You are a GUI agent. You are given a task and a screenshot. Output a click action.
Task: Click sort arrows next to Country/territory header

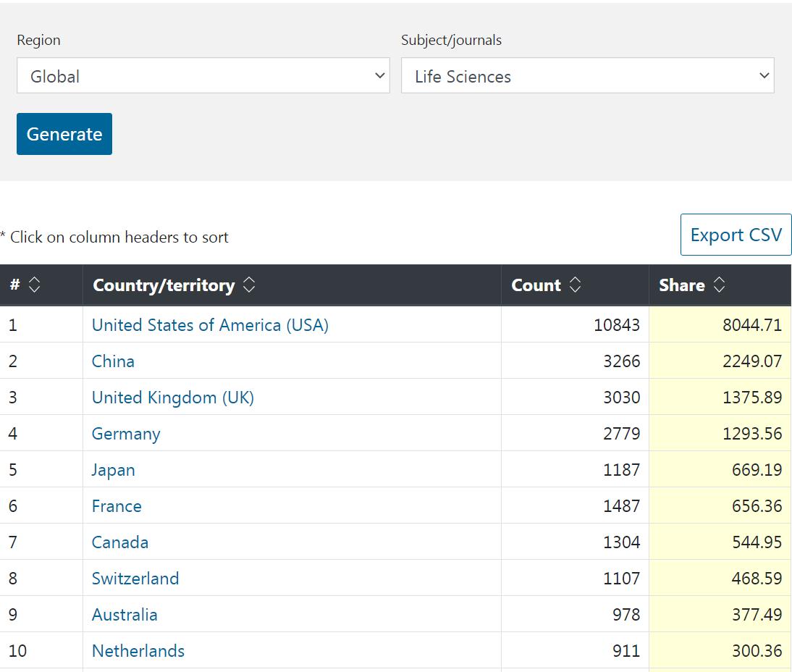click(x=249, y=285)
